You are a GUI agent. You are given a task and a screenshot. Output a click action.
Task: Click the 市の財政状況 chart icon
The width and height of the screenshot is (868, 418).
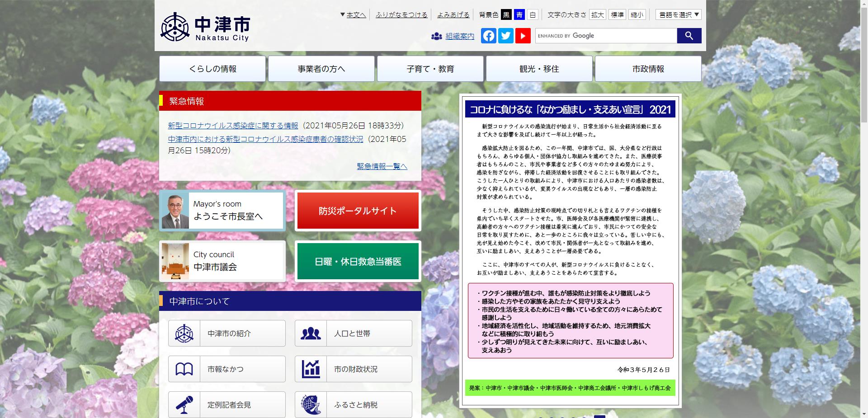310,369
